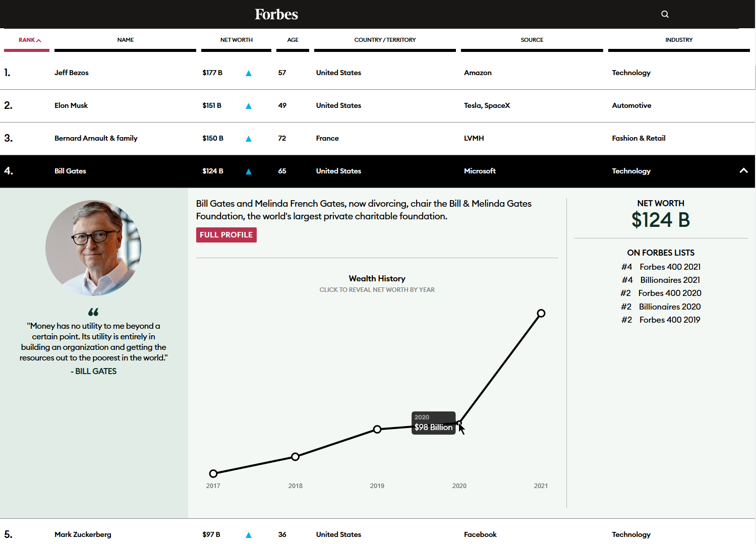Viewport: 756px width, 544px height.
Task: Select the 2019 wealth history point
Action: [377, 430]
